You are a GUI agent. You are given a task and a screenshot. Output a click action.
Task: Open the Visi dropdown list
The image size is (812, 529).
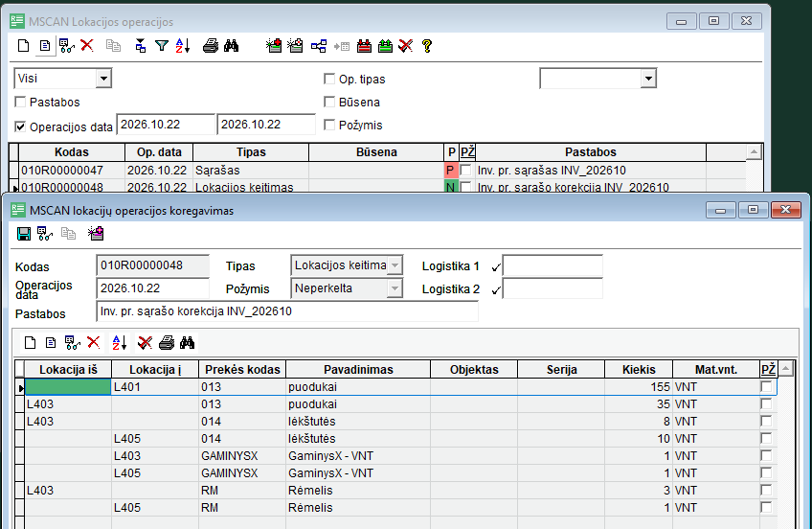tap(103, 79)
